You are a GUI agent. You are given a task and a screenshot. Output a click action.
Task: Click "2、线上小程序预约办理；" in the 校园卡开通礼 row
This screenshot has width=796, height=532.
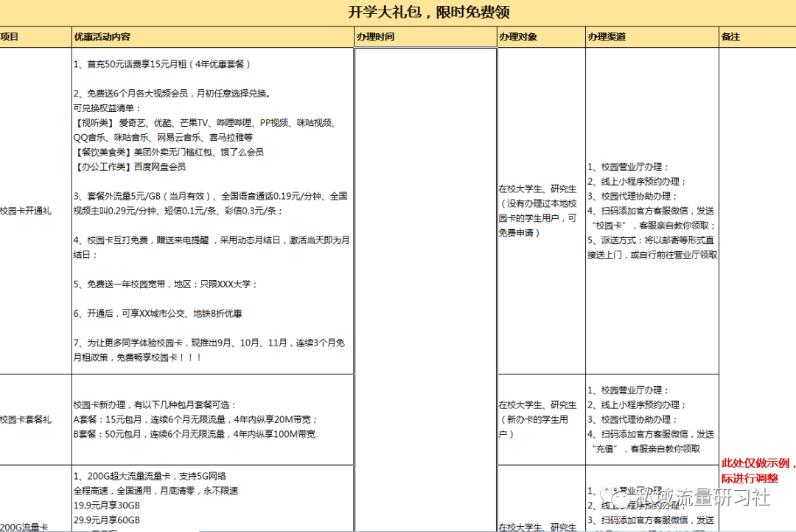(x=637, y=182)
